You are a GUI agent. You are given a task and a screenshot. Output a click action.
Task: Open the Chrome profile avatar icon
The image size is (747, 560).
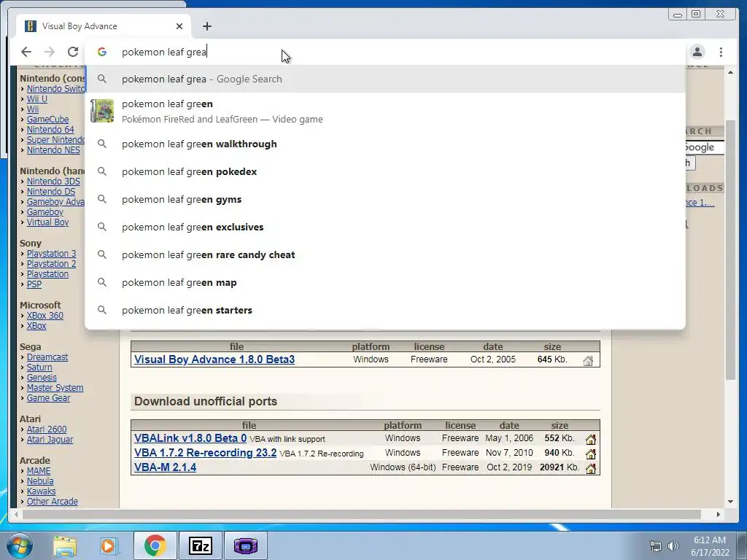697,52
